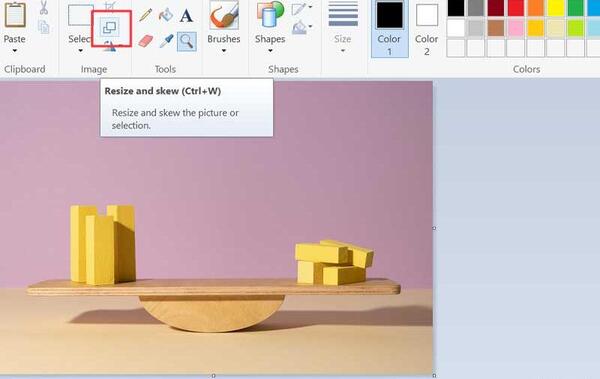Pick the red color swatch
Image resolution: width=600 pixels, height=379 pixels.
[x=516, y=8]
